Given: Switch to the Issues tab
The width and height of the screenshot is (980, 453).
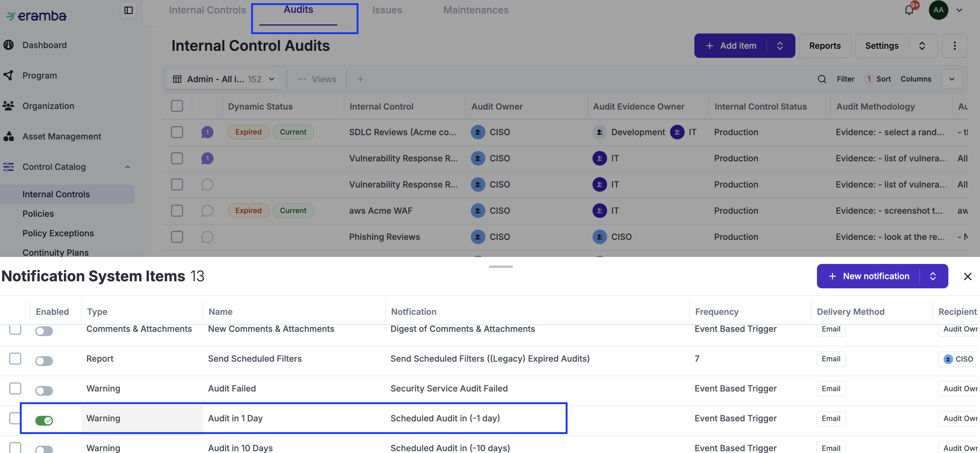Looking at the screenshot, I should click(x=387, y=10).
